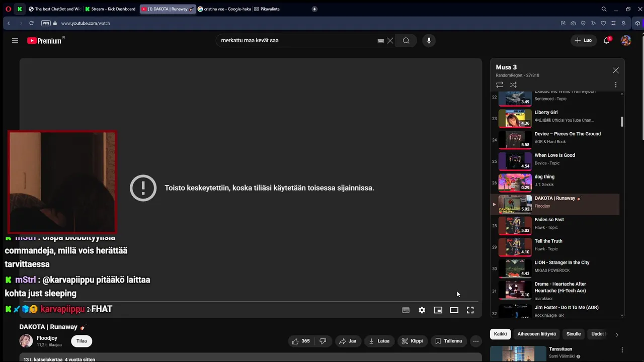644x362 pixels.
Task: Play When Love Is Good
Action: (x=554, y=161)
